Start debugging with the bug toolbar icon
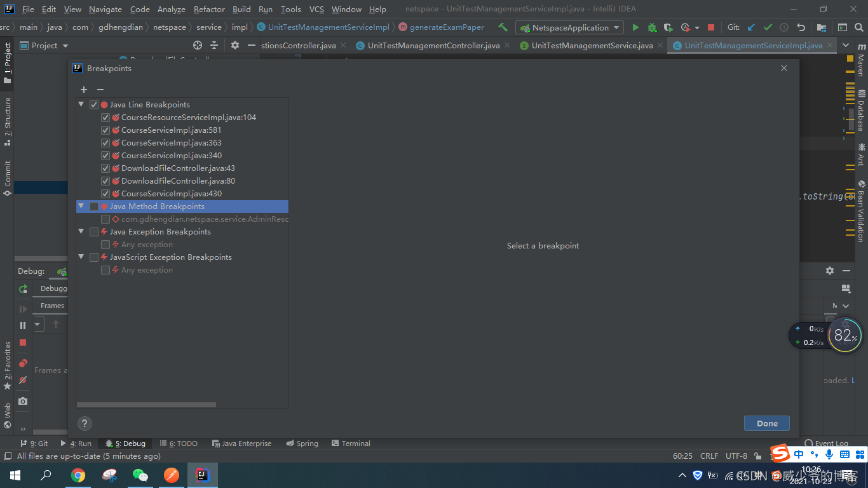This screenshot has width=868, height=488. pos(652,27)
